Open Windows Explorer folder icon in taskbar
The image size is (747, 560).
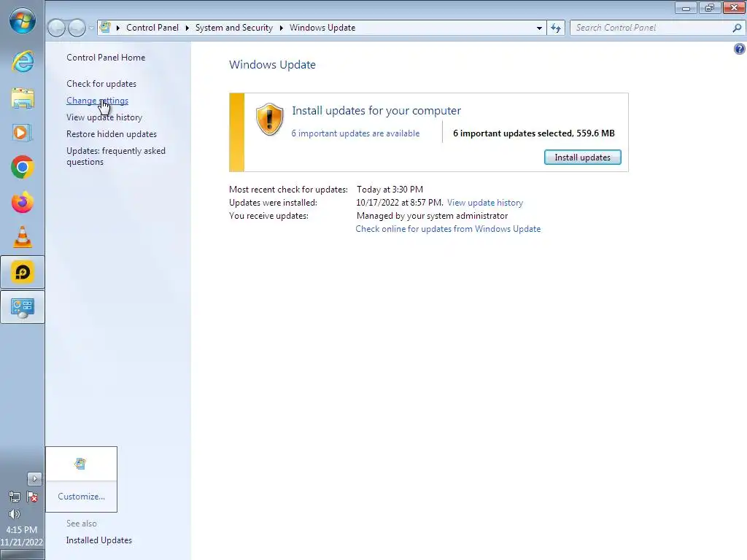tap(23, 98)
